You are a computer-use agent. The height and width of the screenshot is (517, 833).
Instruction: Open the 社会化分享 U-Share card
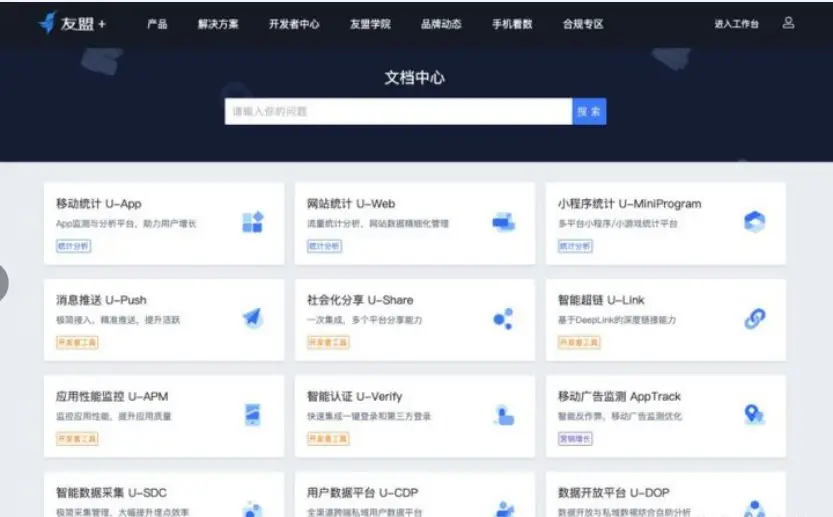click(x=415, y=320)
